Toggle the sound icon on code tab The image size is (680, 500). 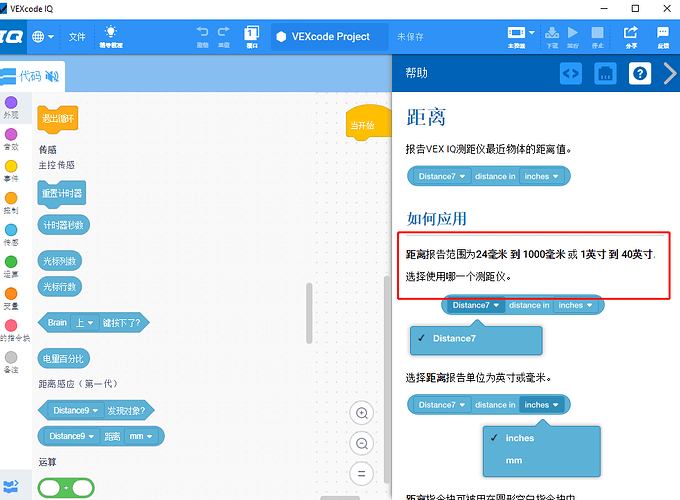pos(52,76)
